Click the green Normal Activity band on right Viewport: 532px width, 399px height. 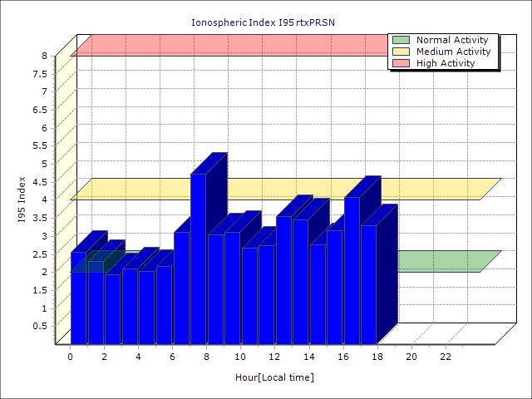click(441, 261)
